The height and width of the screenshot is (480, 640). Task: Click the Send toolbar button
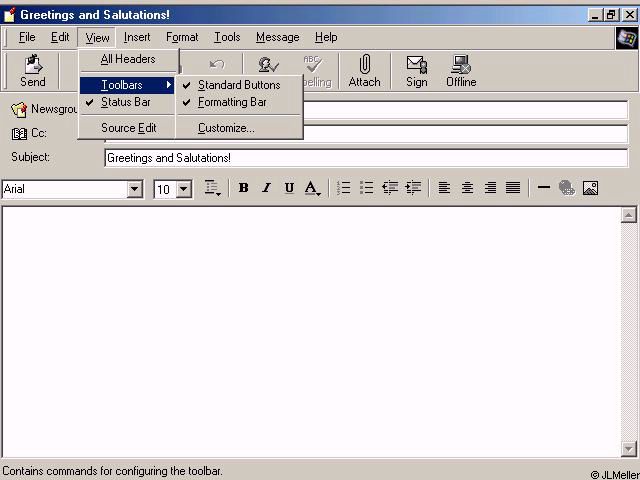(x=33, y=71)
